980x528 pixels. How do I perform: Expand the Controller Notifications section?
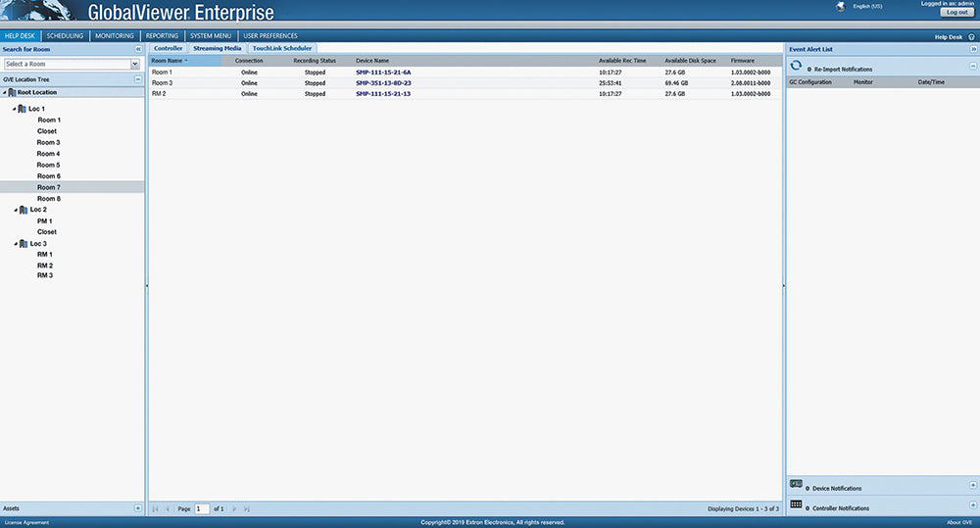(973, 504)
